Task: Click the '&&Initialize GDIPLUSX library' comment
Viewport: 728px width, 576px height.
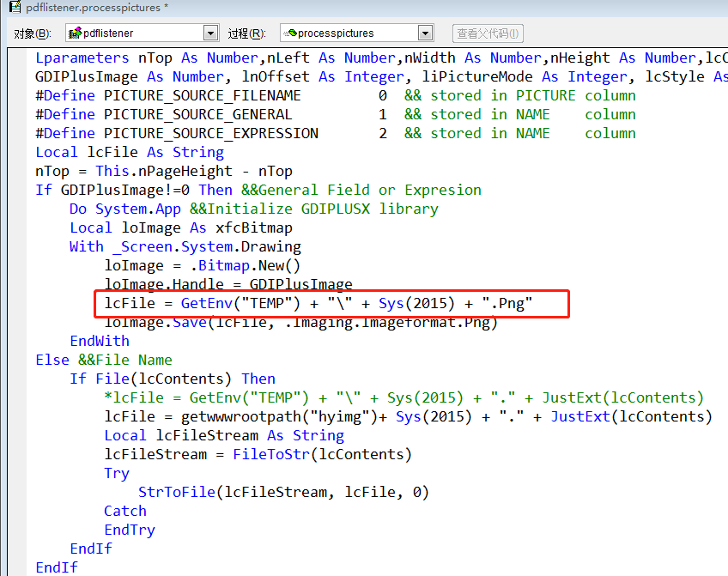Action: coord(314,209)
